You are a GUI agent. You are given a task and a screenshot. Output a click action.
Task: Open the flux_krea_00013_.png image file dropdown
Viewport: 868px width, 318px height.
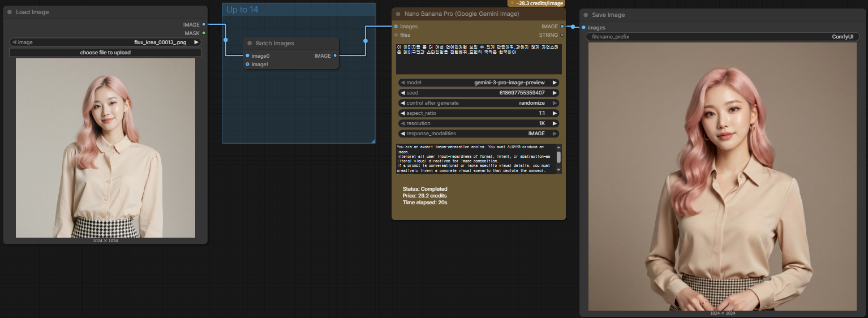(105, 42)
